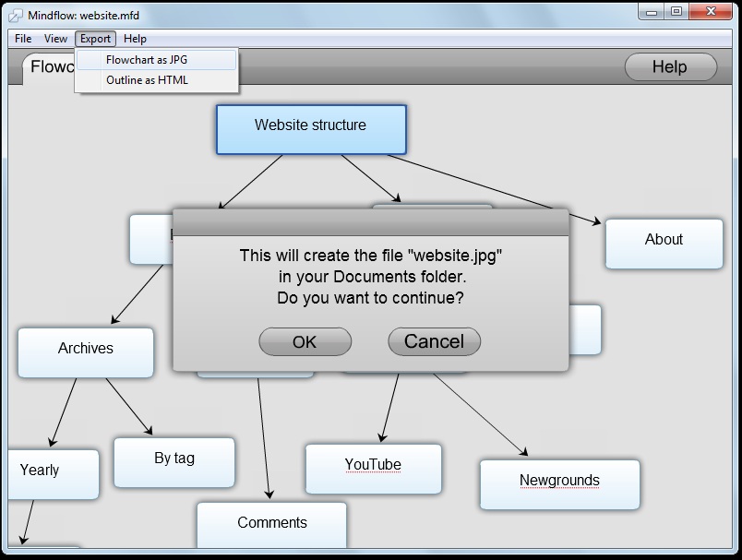Select the Website structure node
Viewport: 742px width, 560px height.
coord(311,129)
